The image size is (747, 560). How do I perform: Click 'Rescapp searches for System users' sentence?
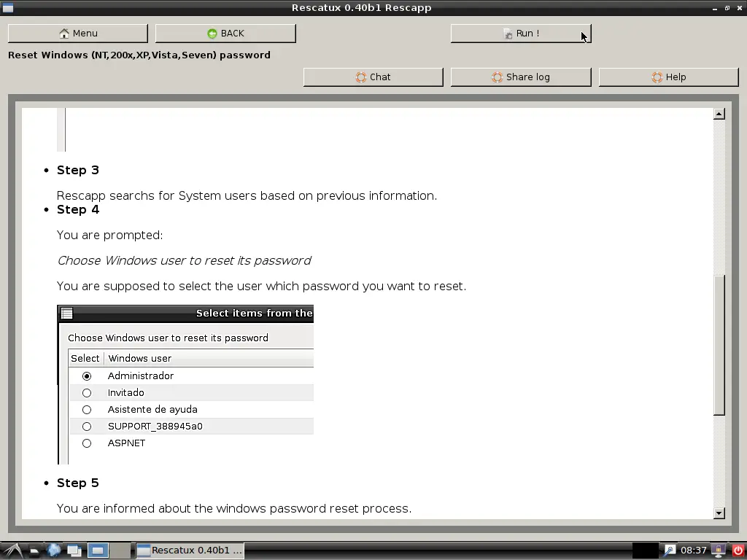coord(247,195)
